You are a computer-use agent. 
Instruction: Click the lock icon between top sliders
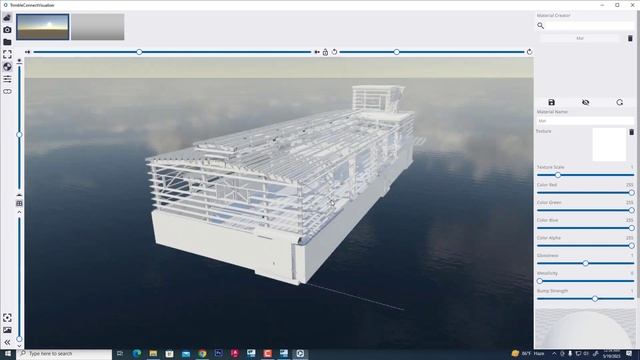coord(325,52)
